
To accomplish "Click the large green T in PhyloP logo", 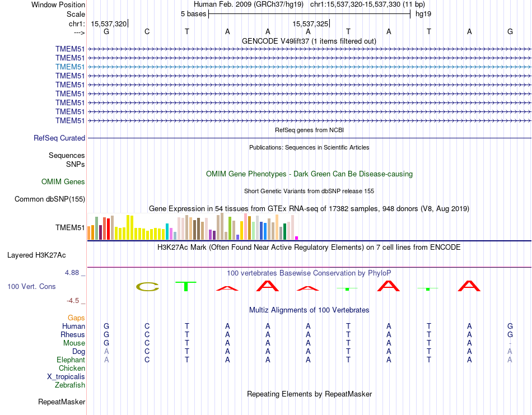I will [x=185, y=286].
